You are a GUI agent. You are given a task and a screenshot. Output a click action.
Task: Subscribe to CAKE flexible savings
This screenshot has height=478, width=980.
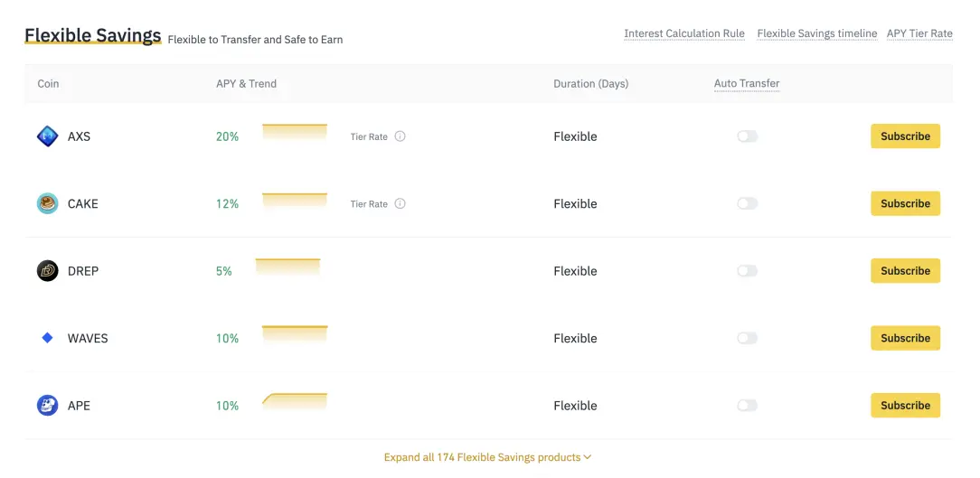[905, 203]
